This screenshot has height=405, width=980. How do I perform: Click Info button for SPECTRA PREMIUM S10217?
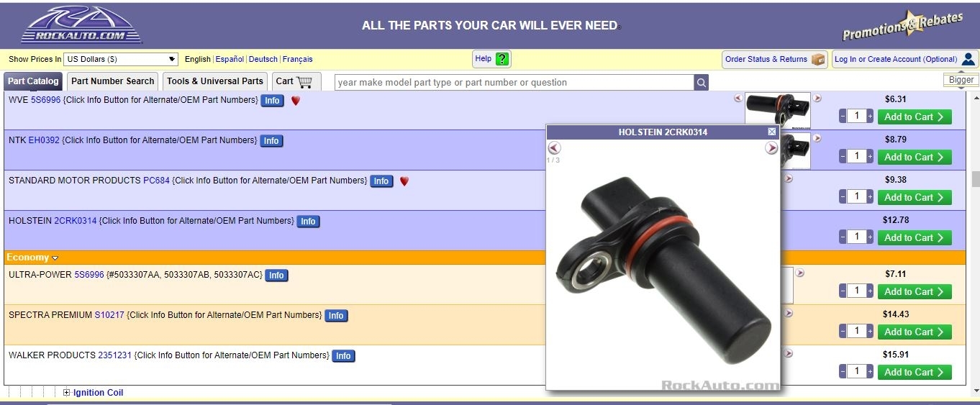[x=336, y=316]
